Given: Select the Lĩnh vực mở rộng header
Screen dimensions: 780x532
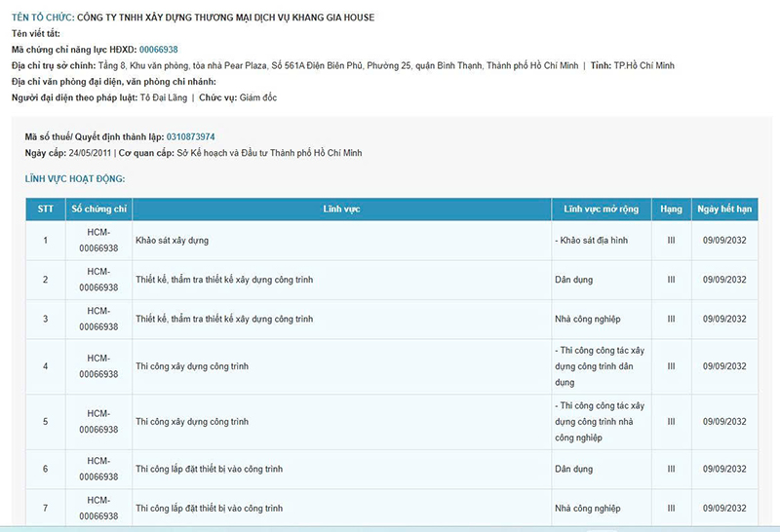Looking at the screenshot, I should [x=601, y=209].
